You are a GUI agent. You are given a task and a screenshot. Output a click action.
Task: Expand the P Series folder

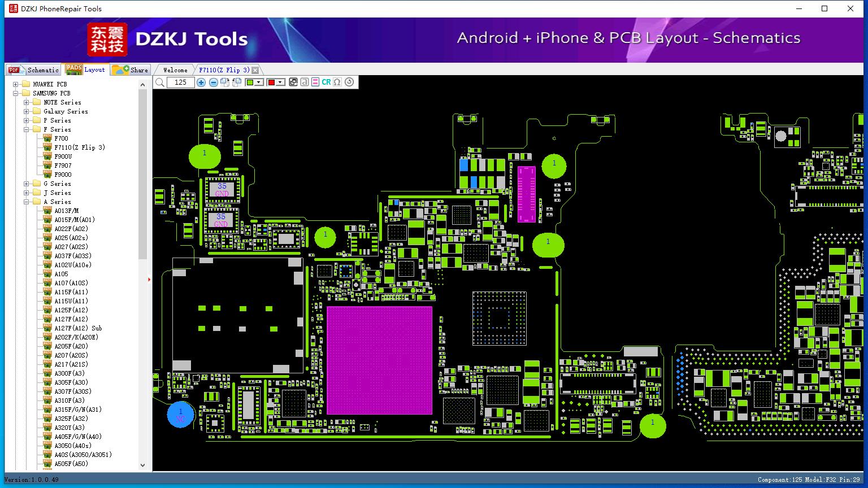point(27,120)
